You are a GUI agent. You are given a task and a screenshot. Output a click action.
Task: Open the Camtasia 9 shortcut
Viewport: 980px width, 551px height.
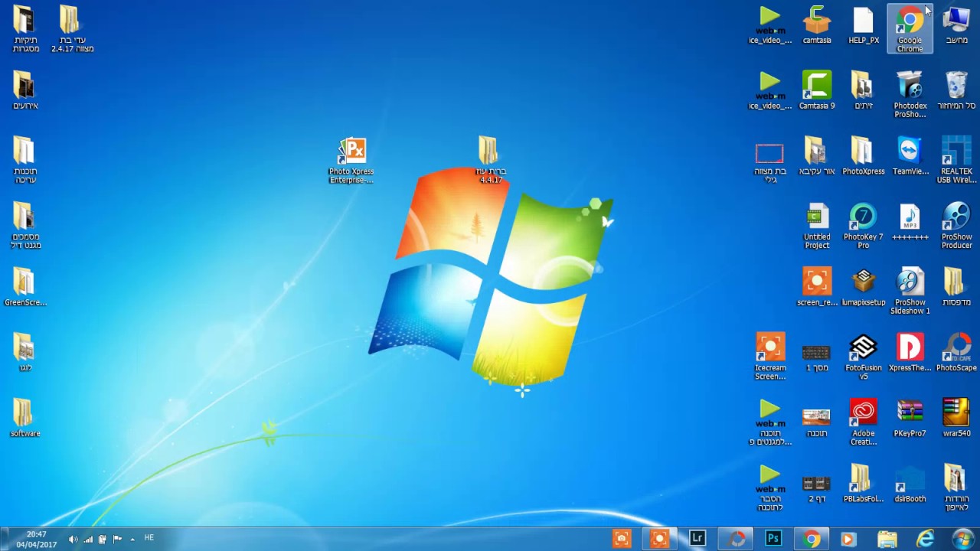817,90
